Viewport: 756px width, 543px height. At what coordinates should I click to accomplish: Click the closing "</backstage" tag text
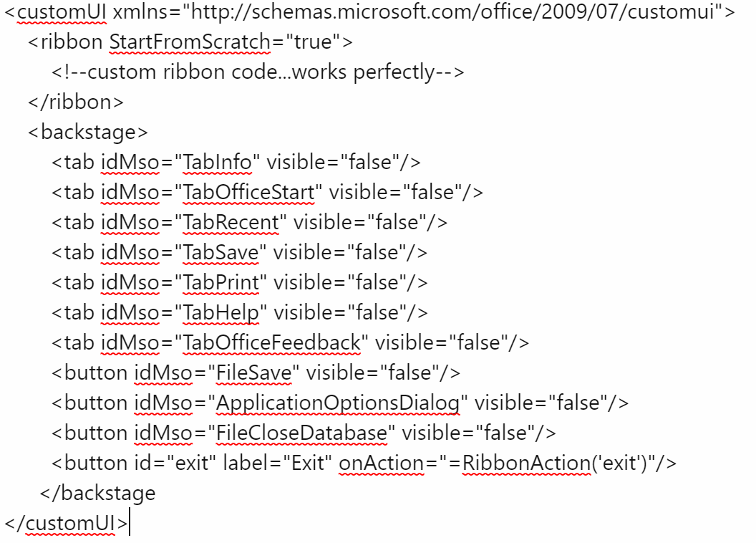click(x=98, y=494)
